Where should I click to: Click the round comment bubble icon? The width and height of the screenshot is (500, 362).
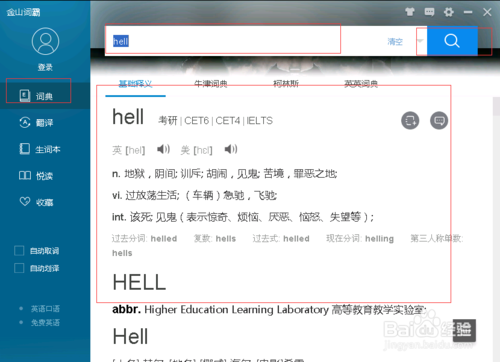coord(439,120)
